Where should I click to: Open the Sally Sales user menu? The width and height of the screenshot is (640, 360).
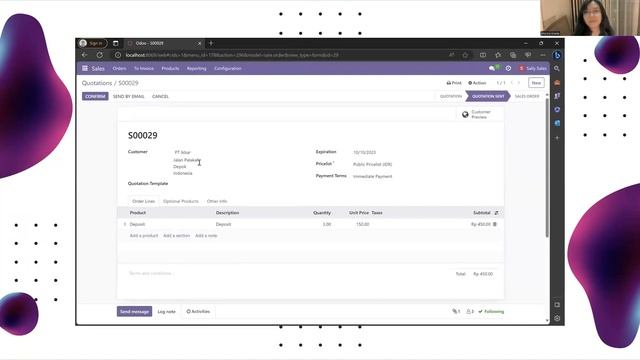coord(532,68)
